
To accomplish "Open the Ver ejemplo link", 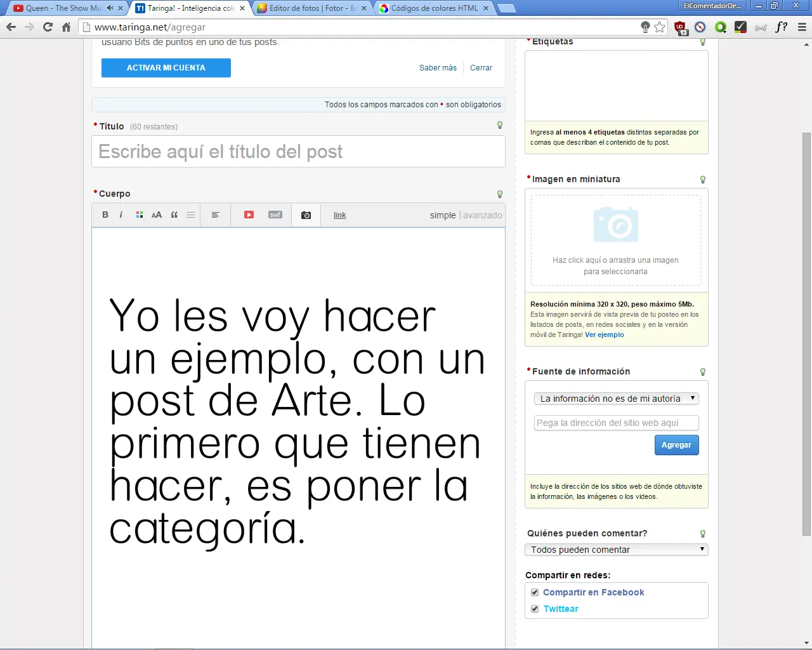I will (x=605, y=335).
